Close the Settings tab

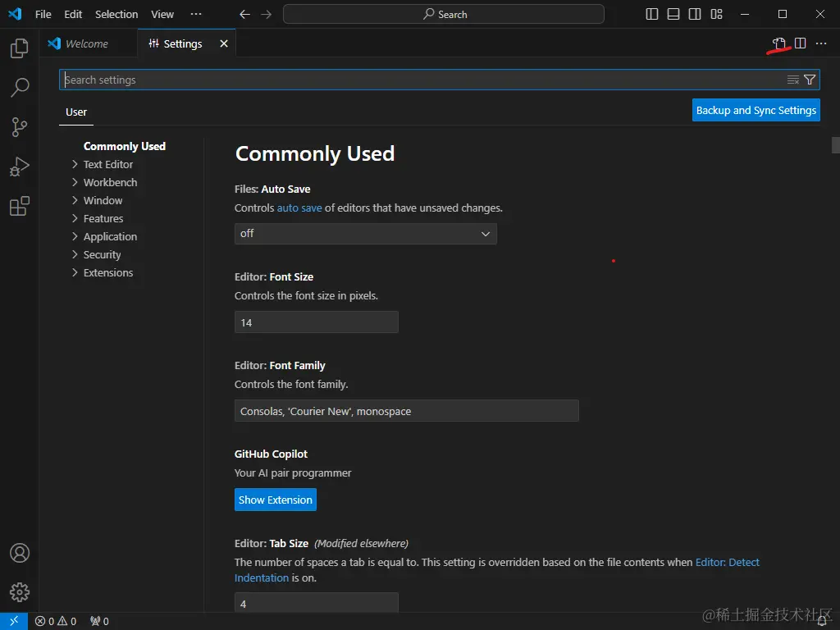224,43
